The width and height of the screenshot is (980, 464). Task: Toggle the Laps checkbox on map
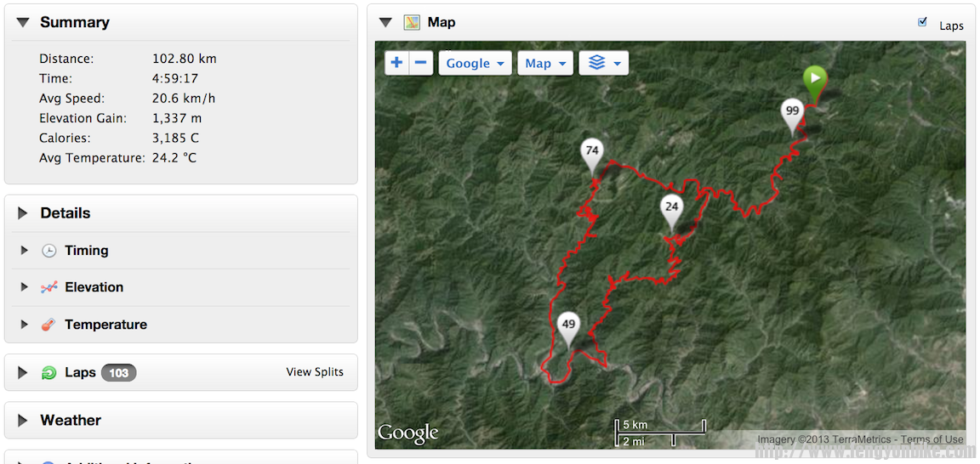click(923, 23)
